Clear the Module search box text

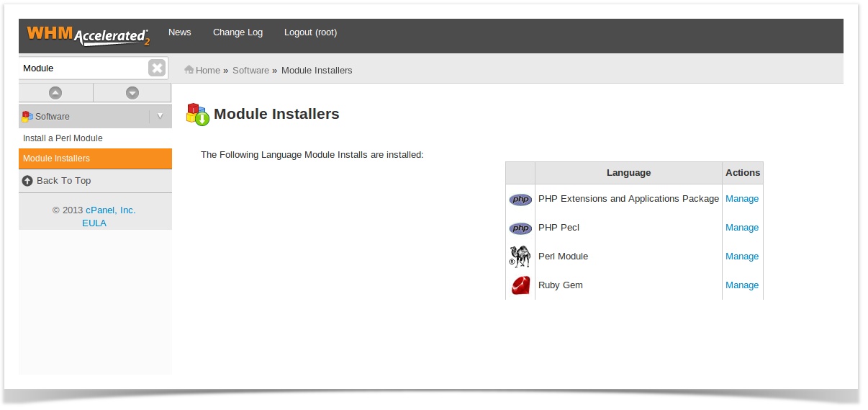coord(157,68)
